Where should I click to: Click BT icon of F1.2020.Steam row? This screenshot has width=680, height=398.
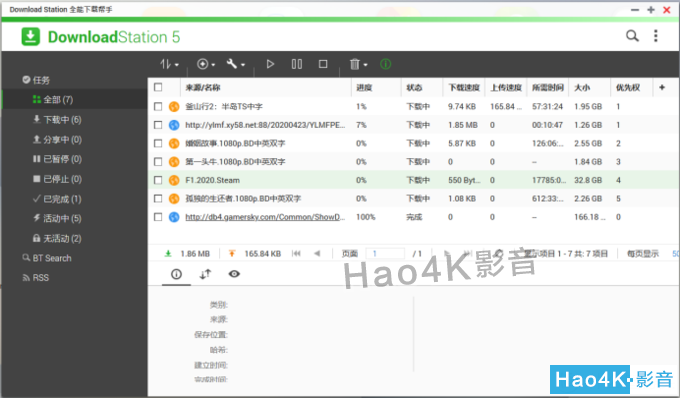[174, 180]
